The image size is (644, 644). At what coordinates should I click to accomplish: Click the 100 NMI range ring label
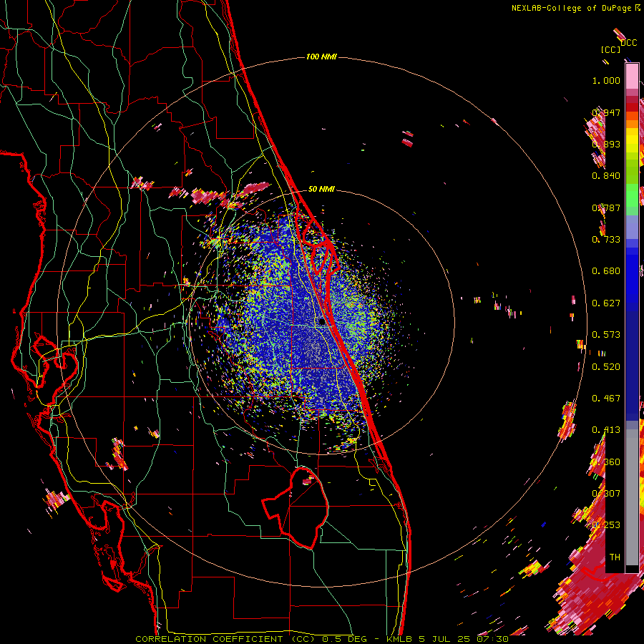click(x=321, y=57)
